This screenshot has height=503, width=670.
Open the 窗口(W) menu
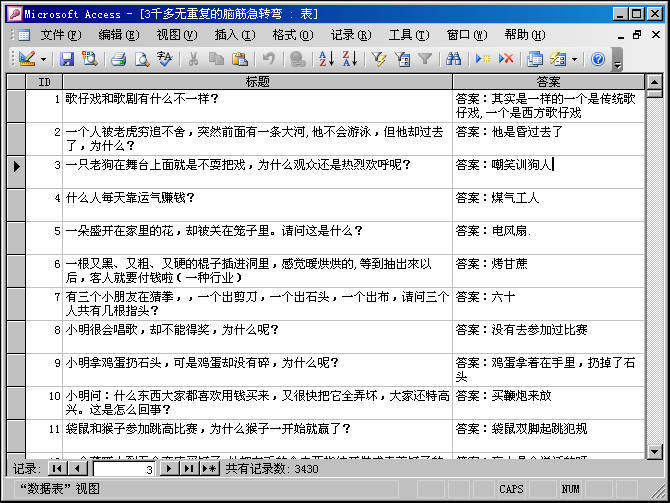tap(467, 35)
